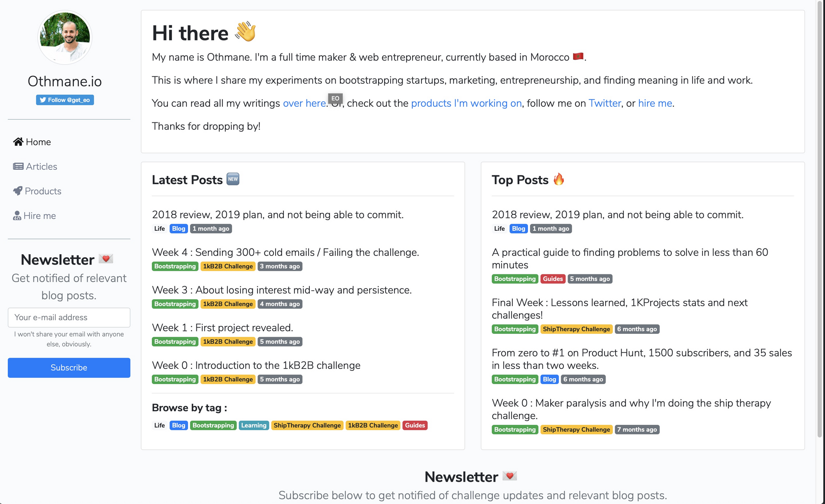Screen dimensions: 825x504
Task: Focus the e-mail address input field
Action: pyautogui.click(x=69, y=317)
